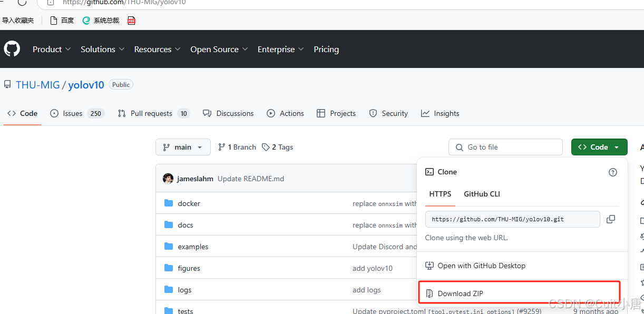The height and width of the screenshot is (314, 644).
Task: Open the jameslahm author profile link
Action: pyautogui.click(x=195, y=179)
